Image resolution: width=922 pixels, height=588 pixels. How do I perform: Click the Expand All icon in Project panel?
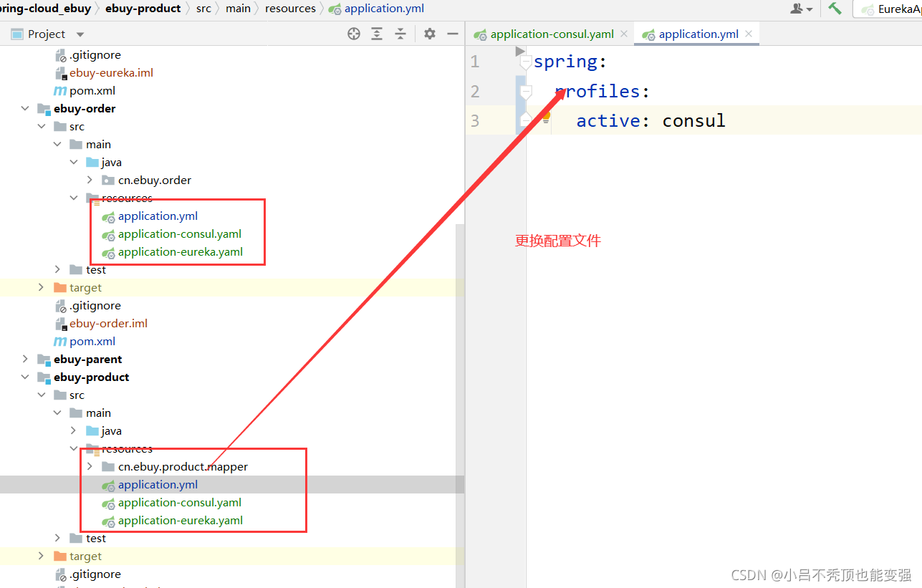pyautogui.click(x=377, y=34)
